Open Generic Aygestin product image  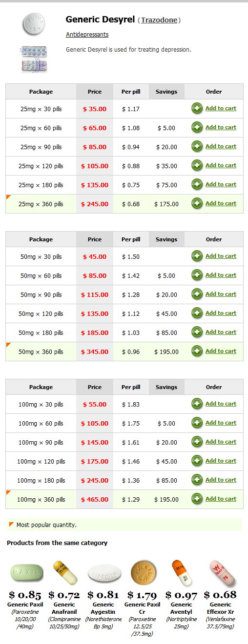(104, 573)
